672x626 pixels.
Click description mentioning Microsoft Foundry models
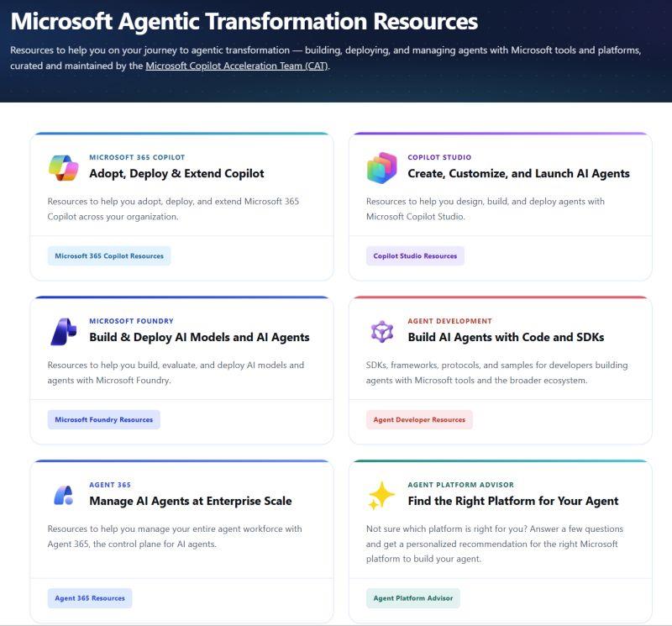pyautogui.click(x=176, y=372)
